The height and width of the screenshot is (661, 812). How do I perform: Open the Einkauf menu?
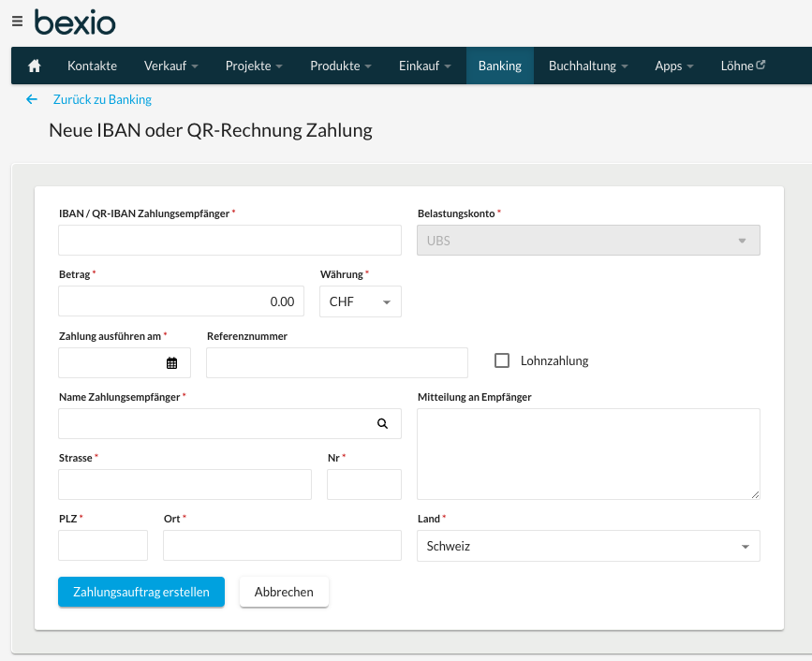pyautogui.click(x=424, y=66)
